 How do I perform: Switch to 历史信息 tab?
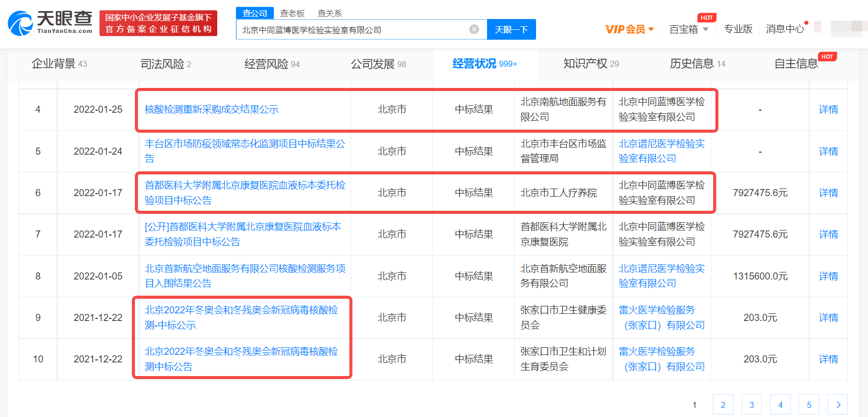pos(697,64)
